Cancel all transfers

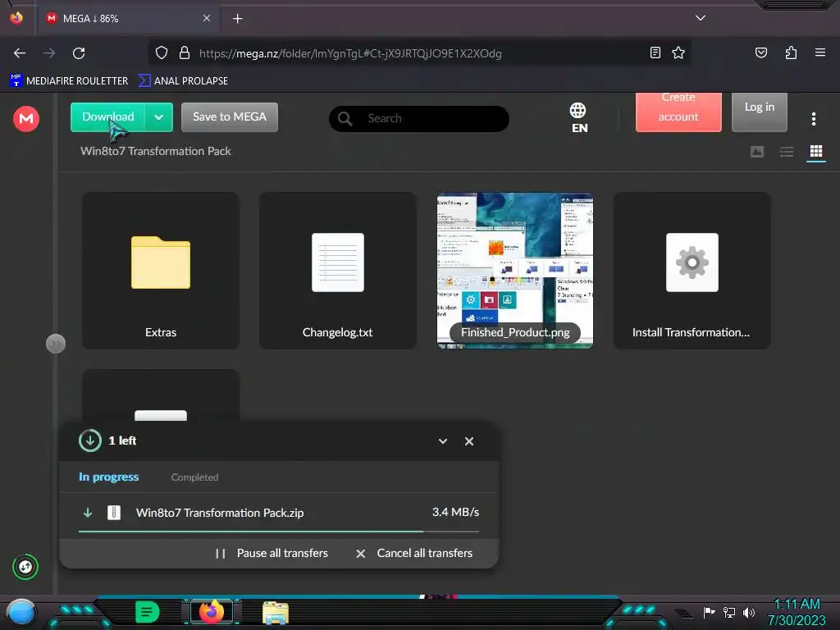[x=414, y=553]
